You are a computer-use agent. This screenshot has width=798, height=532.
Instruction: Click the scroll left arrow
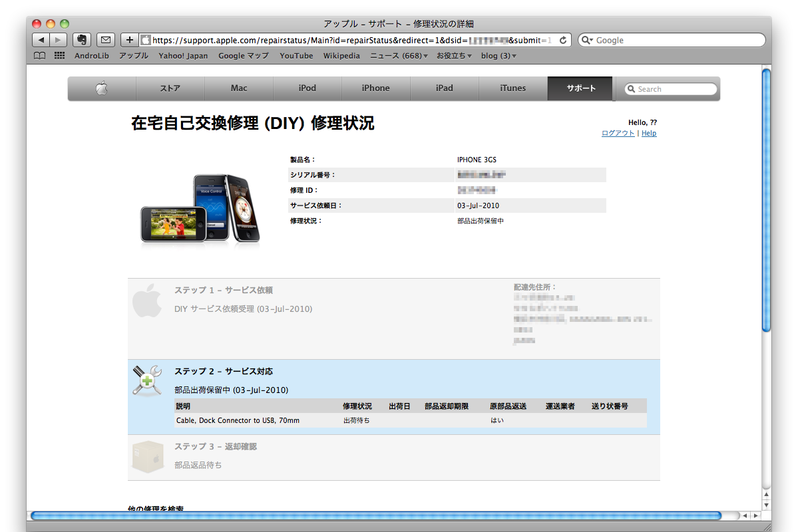tap(745, 516)
